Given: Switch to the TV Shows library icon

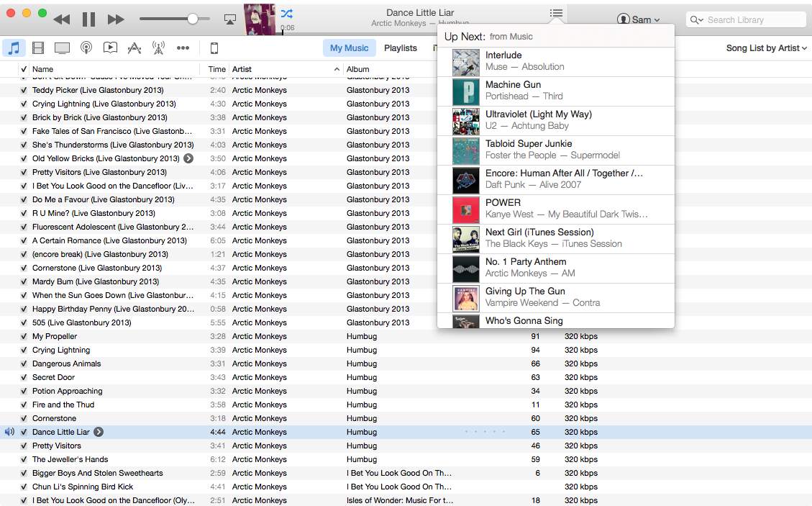Looking at the screenshot, I should tap(62, 48).
